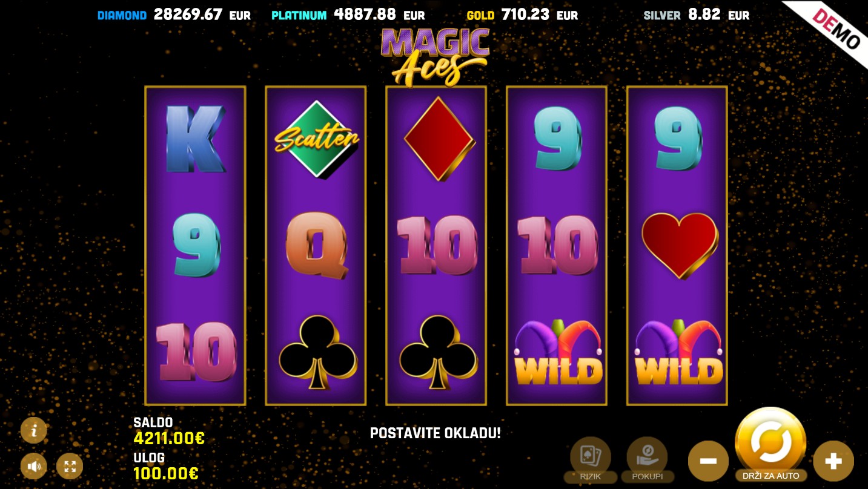This screenshot has height=489, width=868.
Task: Click the Wild jester on fifth reel
Action: [678, 352]
